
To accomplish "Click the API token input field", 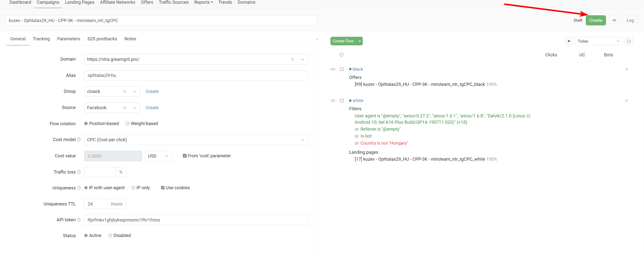I will (x=196, y=220).
